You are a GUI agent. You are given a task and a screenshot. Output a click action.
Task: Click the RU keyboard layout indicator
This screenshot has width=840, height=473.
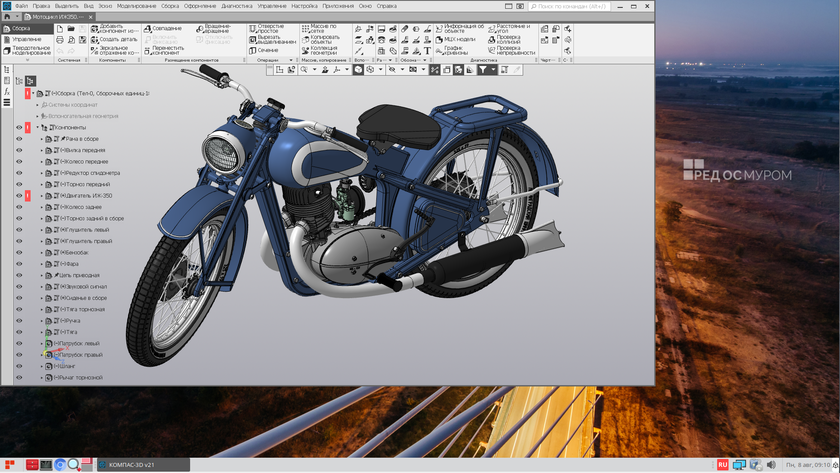722,465
